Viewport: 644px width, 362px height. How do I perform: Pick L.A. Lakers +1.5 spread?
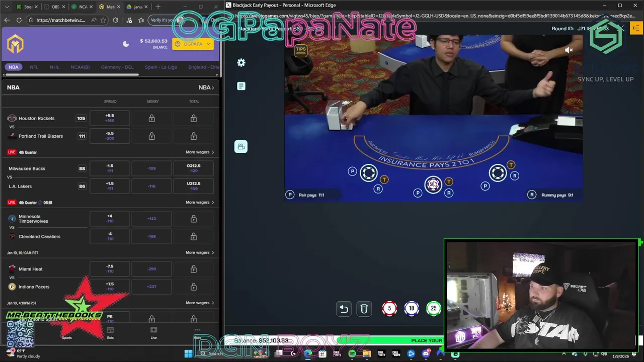pos(110,186)
